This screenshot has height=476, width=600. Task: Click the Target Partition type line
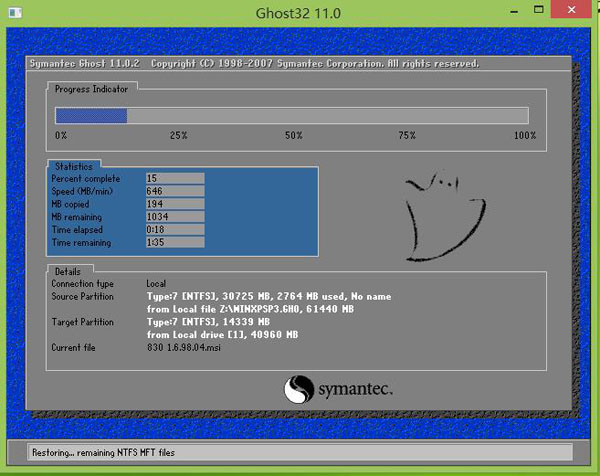coord(206,322)
